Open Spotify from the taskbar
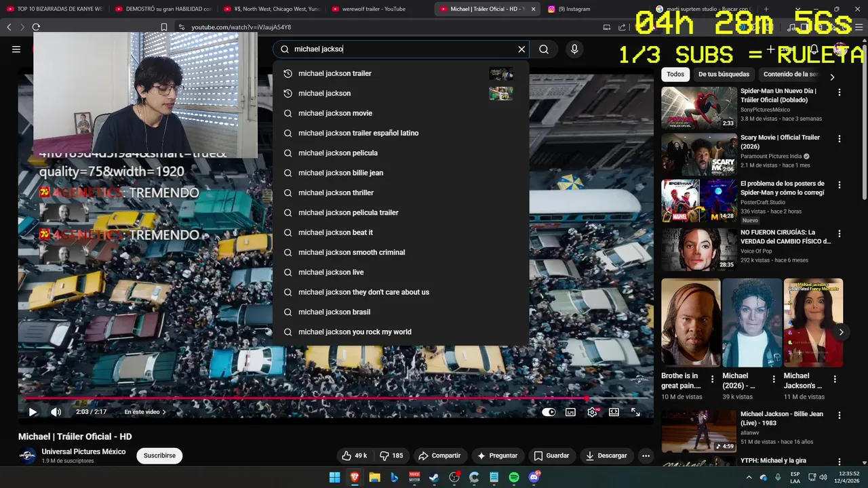This screenshot has height=488, width=868. point(513,477)
